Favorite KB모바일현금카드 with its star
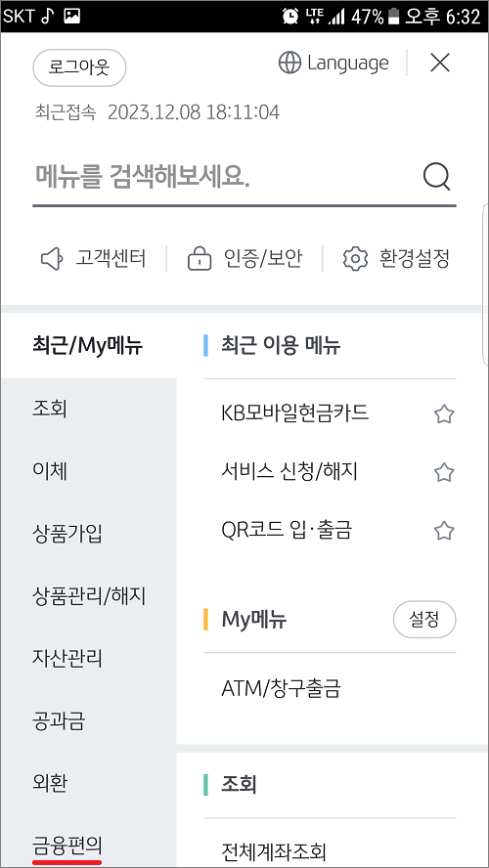Screen dimensions: 489x868 pyautogui.click(x=444, y=414)
